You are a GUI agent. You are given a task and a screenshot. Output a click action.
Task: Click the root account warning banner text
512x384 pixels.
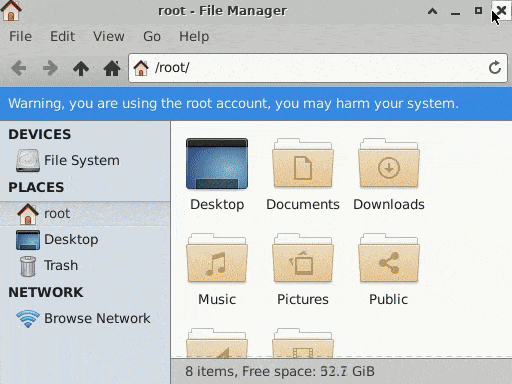tap(233, 104)
